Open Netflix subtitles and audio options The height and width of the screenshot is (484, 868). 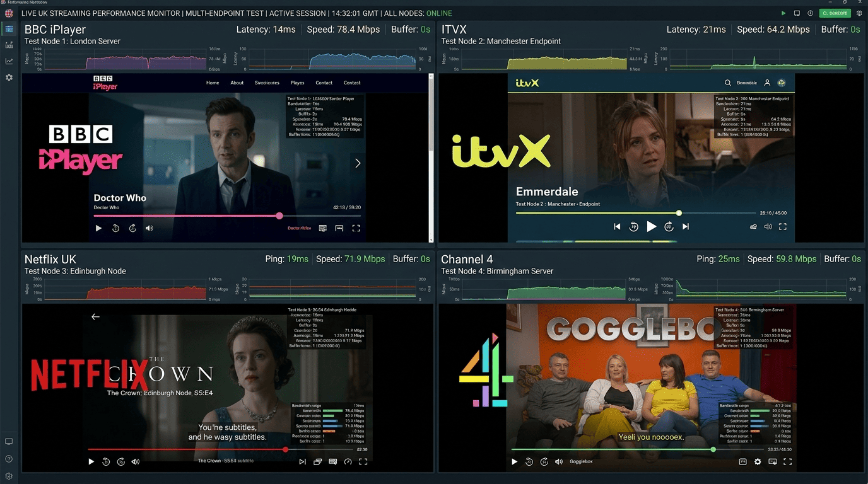pos(332,462)
